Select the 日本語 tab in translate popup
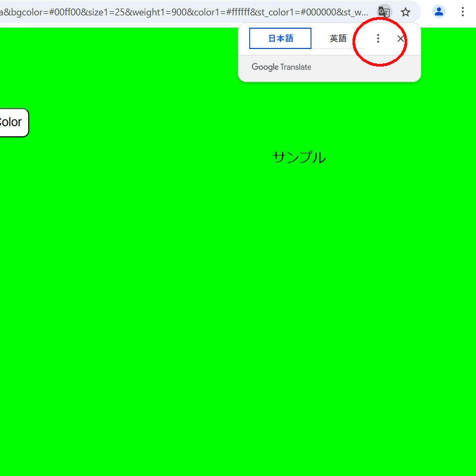 [280, 38]
